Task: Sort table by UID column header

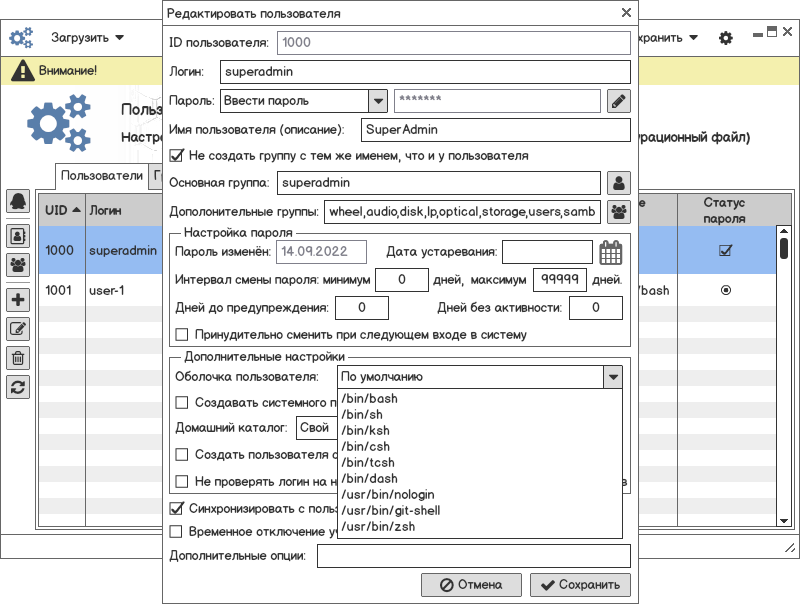Action: tap(62, 210)
